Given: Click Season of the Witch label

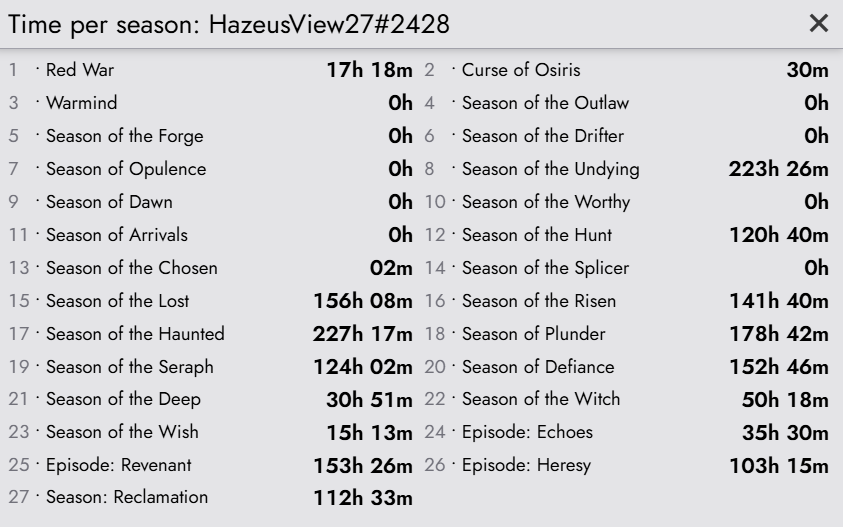Looking at the screenshot, I should (x=541, y=399).
